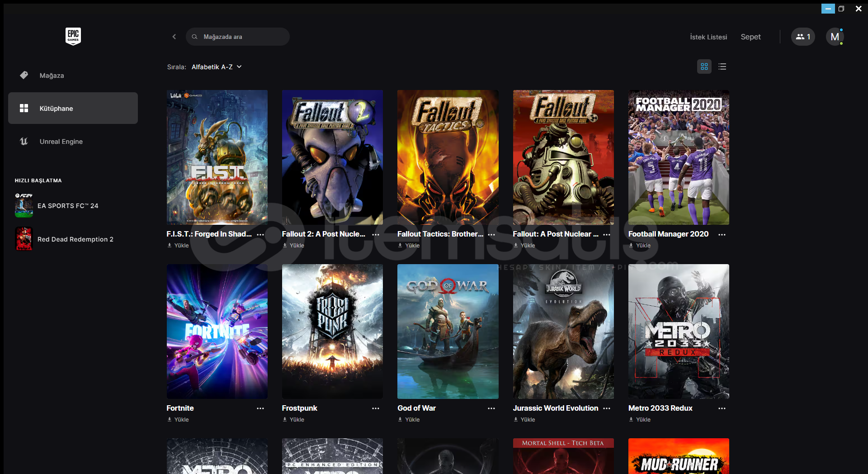This screenshot has width=868, height=474.
Task: Select Kütüphane in the sidebar
Action: coord(73,108)
